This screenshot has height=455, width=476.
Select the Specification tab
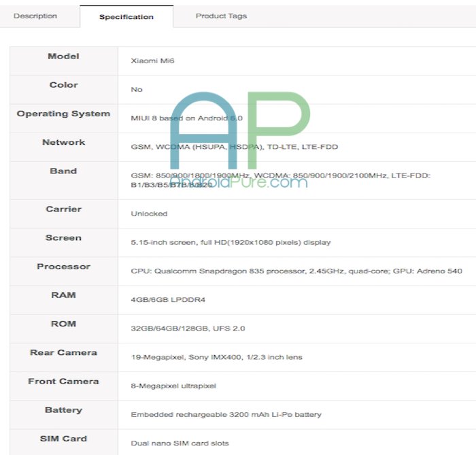click(x=126, y=17)
